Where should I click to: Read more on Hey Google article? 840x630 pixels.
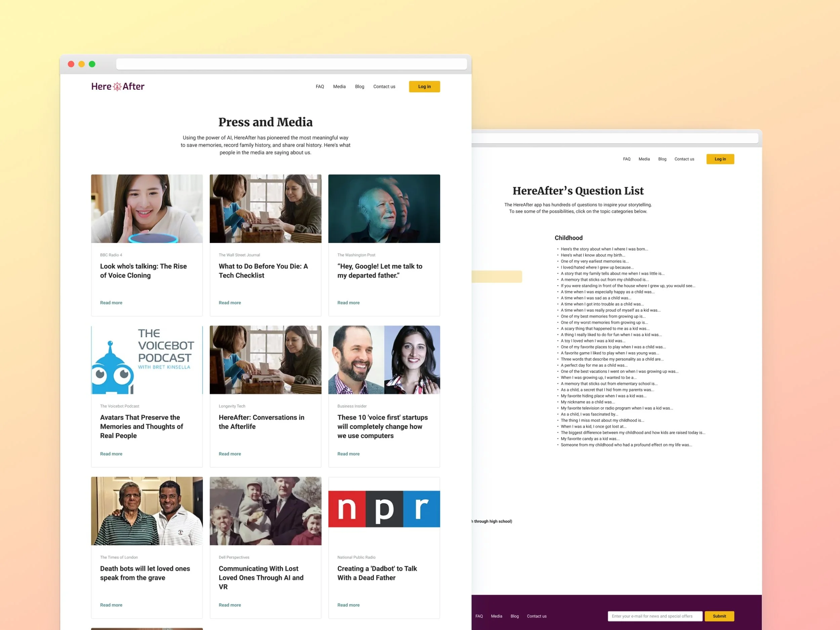(x=348, y=303)
